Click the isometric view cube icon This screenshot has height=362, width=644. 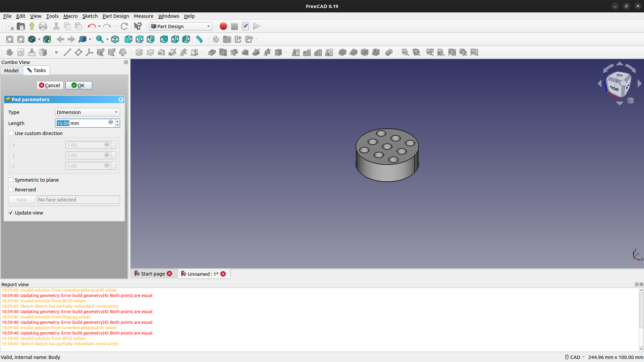tap(115, 39)
